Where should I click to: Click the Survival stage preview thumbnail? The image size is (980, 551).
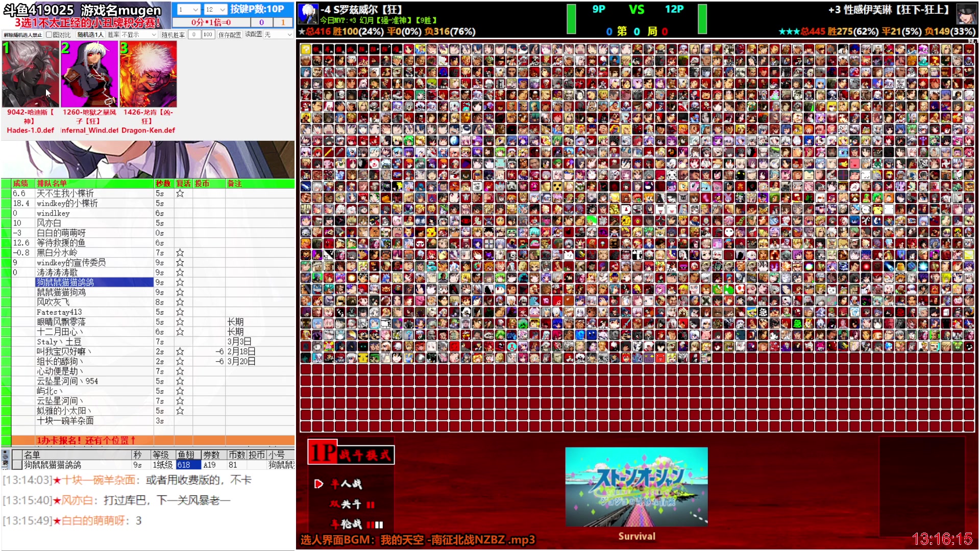636,487
